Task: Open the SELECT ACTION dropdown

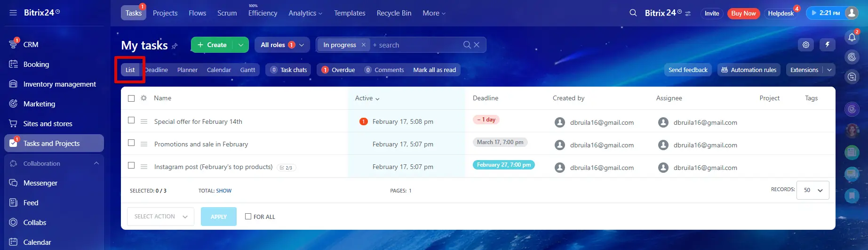Action: (160, 217)
